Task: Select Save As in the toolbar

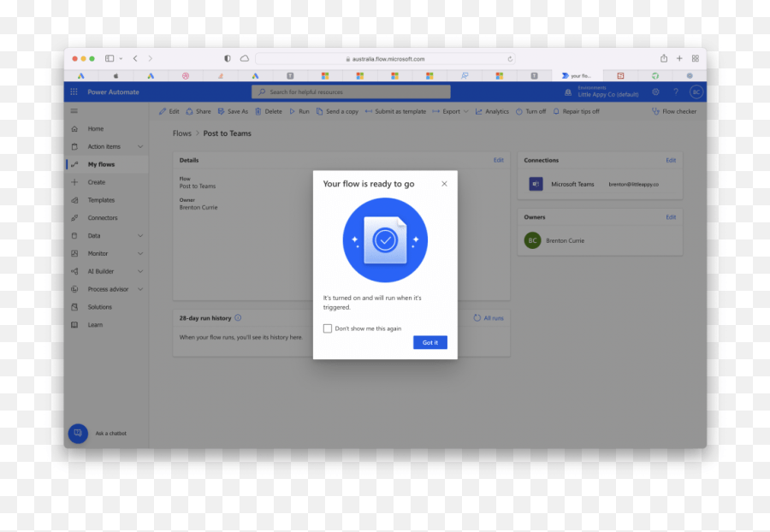Action: (x=232, y=111)
